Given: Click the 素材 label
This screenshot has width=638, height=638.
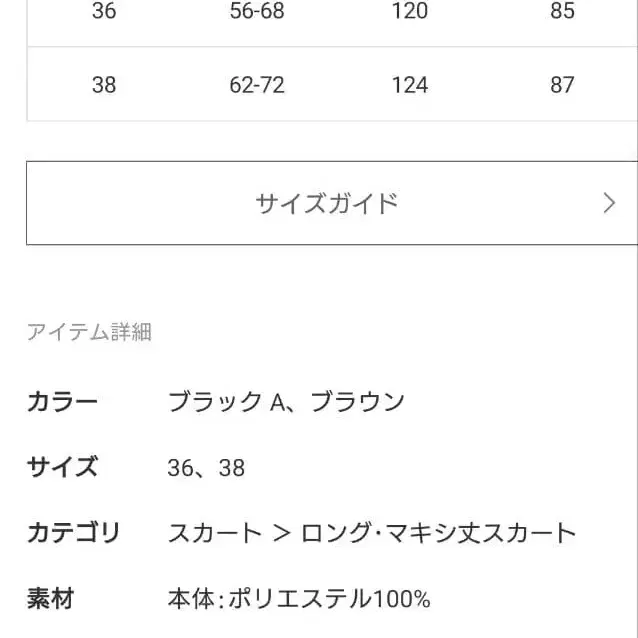Looking at the screenshot, I should (x=50, y=599).
